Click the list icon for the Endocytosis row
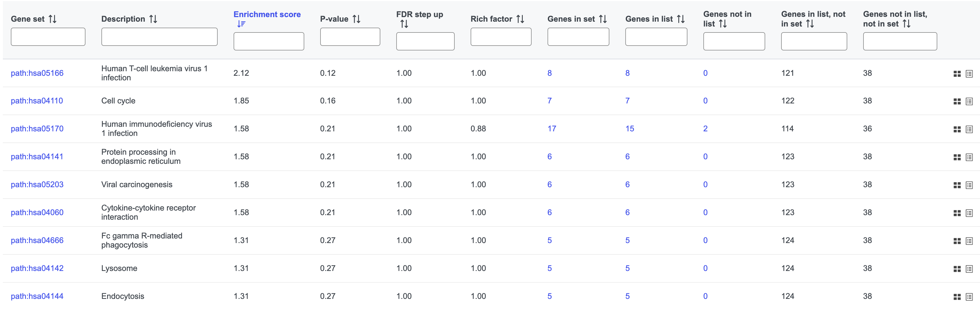980x310 pixels. (969, 297)
